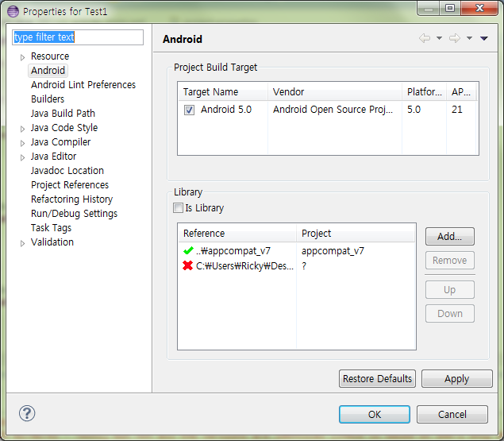Close the Properties for Test1 dialog
The height and width of the screenshot is (441, 504).
tap(479, 8)
